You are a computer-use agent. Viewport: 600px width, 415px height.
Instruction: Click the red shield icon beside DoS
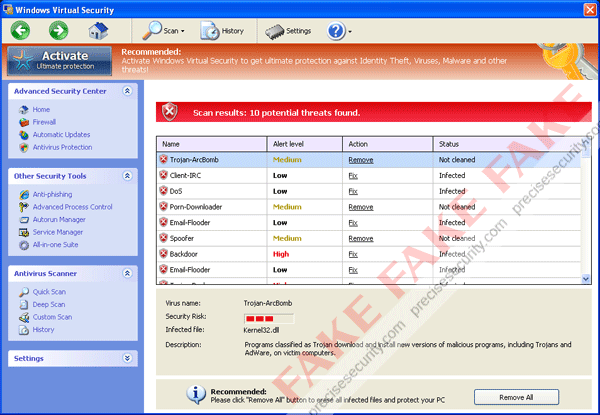coord(163,191)
